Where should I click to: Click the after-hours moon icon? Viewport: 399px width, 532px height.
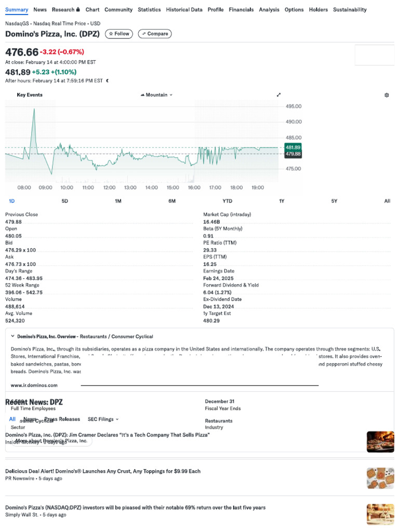click(108, 81)
